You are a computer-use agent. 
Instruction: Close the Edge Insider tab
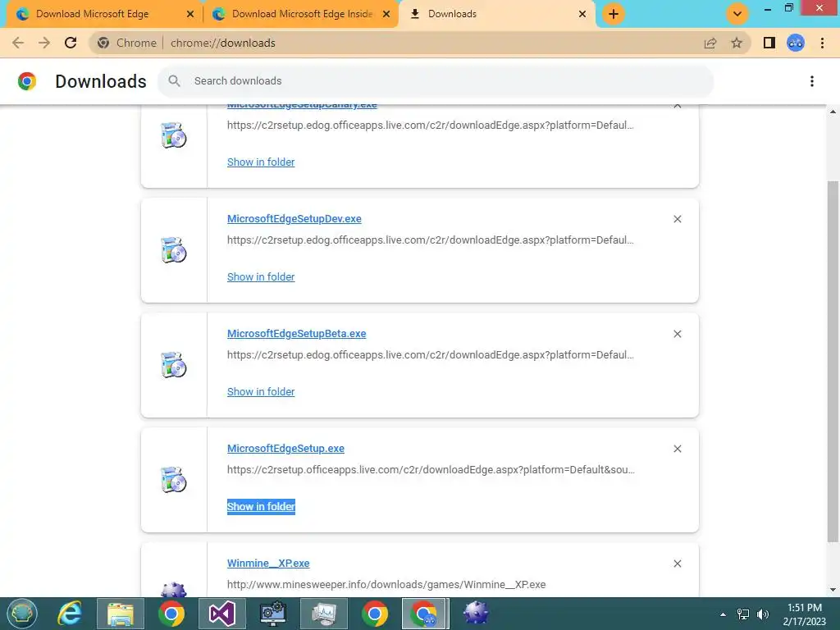coord(386,14)
